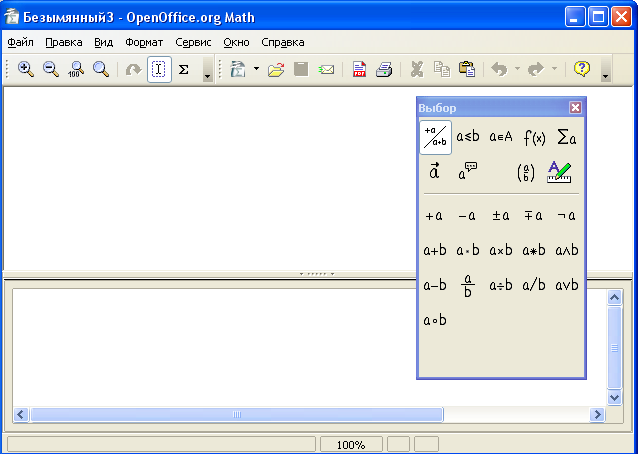Open the Undo history dropdown arrow
This screenshot has width=638, height=454.
tap(517, 69)
